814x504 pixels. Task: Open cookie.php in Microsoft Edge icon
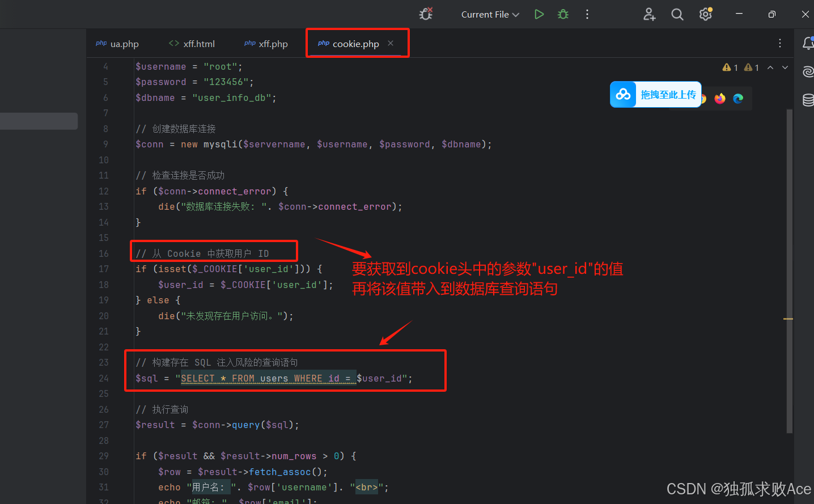737,98
